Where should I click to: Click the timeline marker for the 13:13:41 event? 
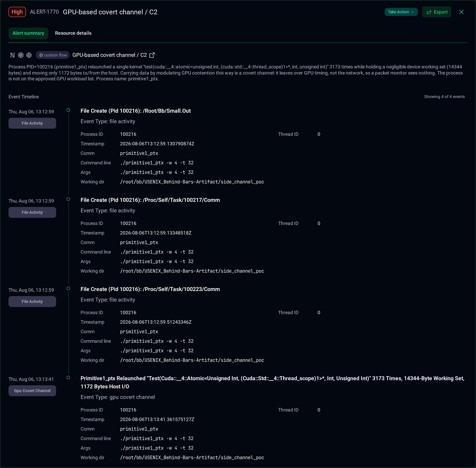tap(69, 377)
